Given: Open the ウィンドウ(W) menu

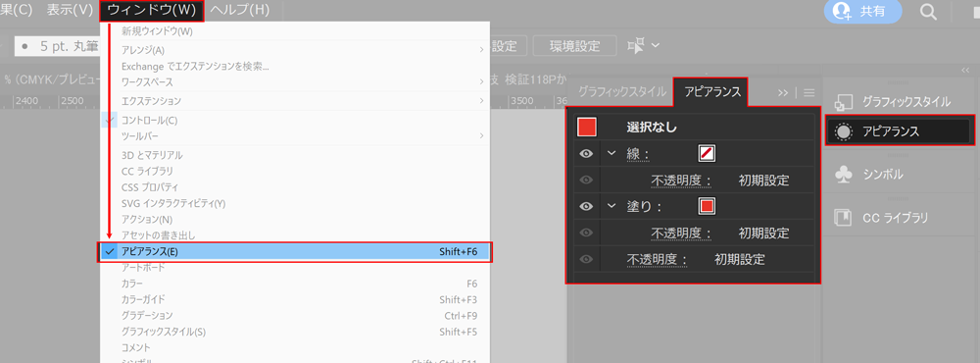Looking at the screenshot, I should [x=152, y=10].
